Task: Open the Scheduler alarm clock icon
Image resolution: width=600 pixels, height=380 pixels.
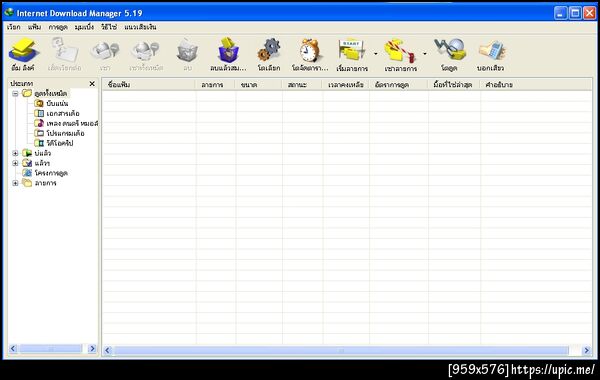Action: [x=310, y=50]
